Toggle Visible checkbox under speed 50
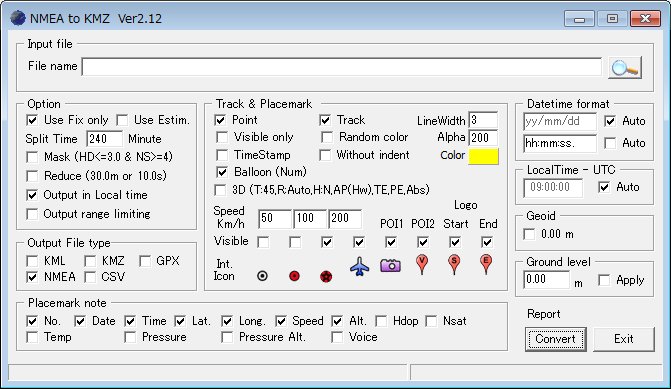The image size is (671, 389). click(x=263, y=243)
